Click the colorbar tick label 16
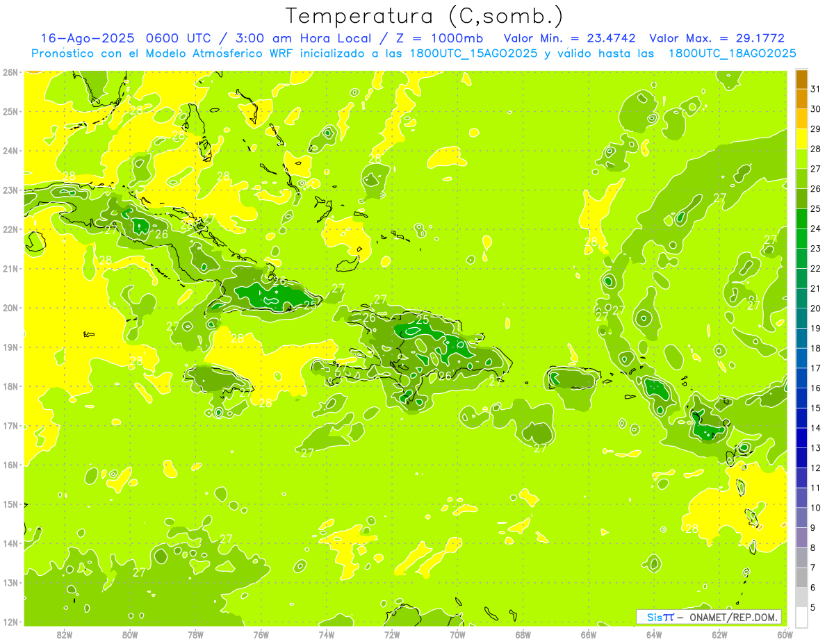Screen dimensions: 834x644 [x=816, y=388]
